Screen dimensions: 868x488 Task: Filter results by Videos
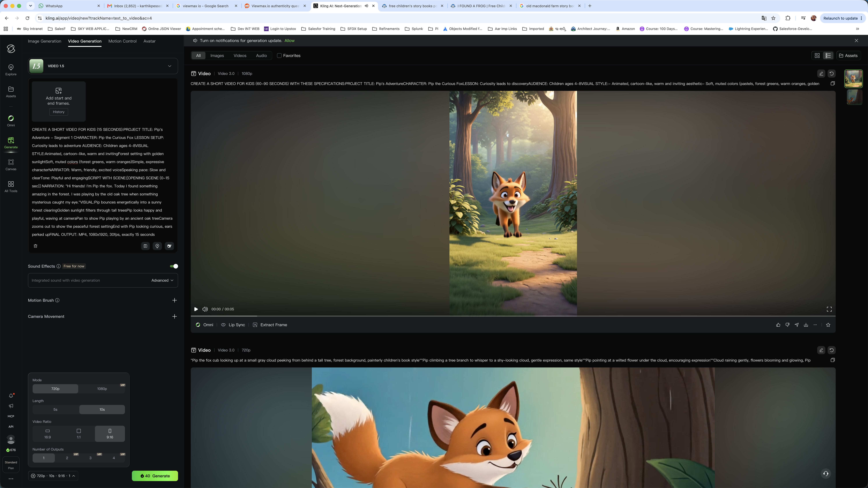240,56
